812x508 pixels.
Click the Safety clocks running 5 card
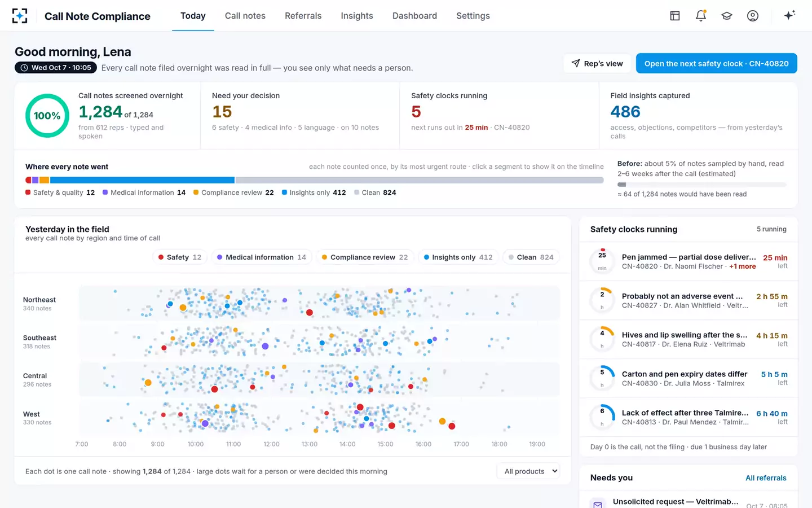click(499, 116)
